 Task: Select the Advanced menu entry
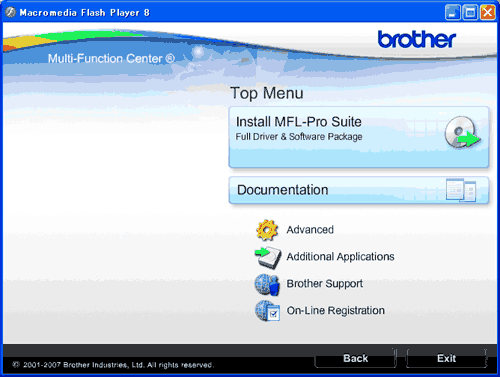[x=310, y=230]
